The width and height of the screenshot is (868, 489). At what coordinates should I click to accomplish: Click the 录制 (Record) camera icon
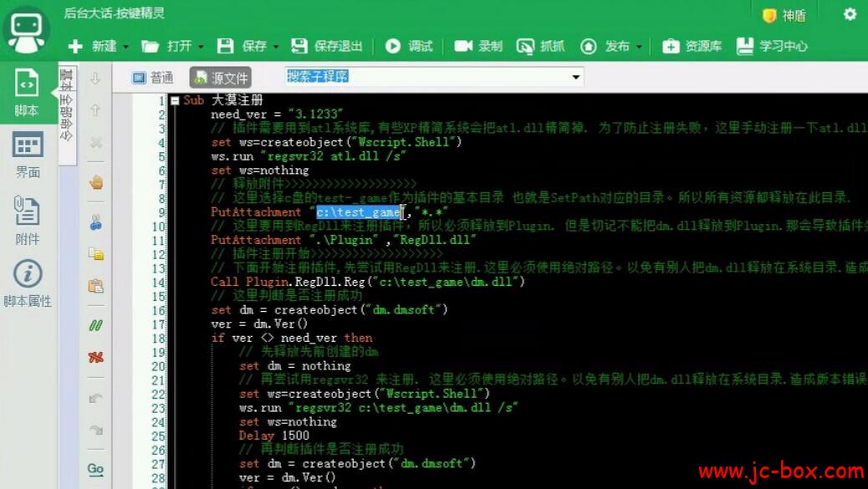point(462,46)
